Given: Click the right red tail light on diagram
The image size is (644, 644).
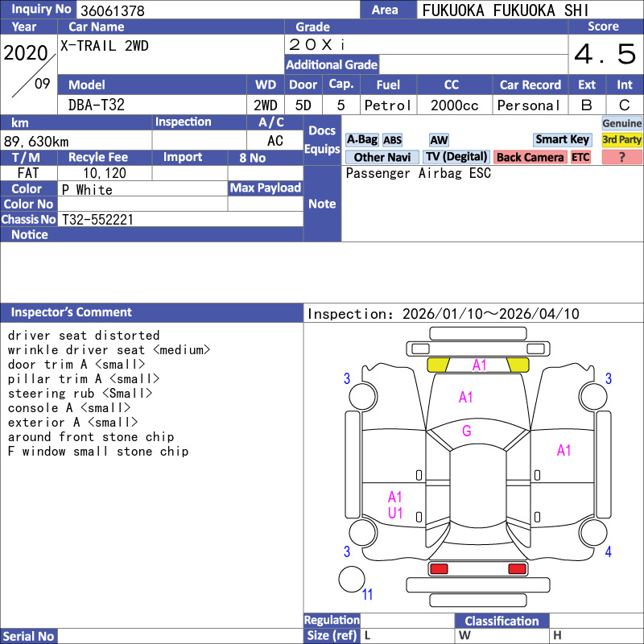Looking at the screenshot, I should tap(518, 569).
